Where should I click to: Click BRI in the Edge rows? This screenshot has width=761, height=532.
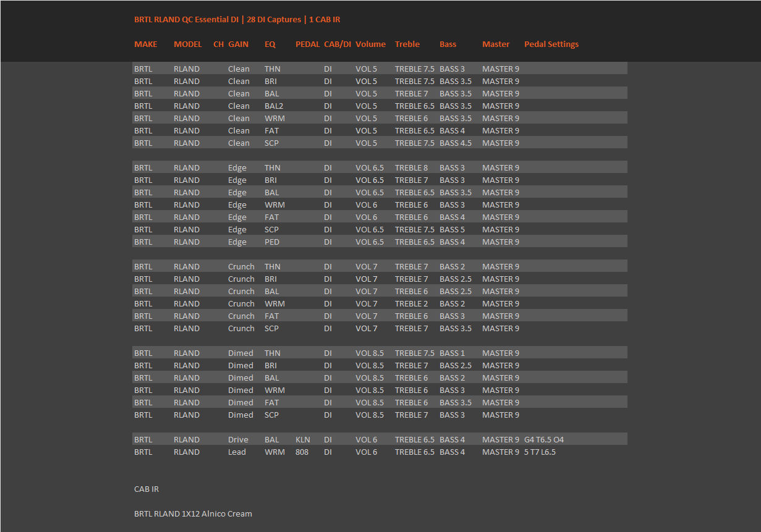pyautogui.click(x=271, y=180)
